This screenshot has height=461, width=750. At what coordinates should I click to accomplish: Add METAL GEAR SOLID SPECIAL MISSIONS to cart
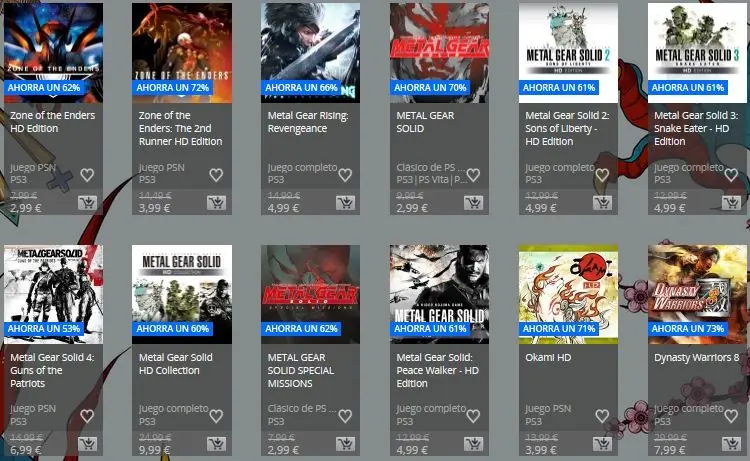tap(345, 444)
